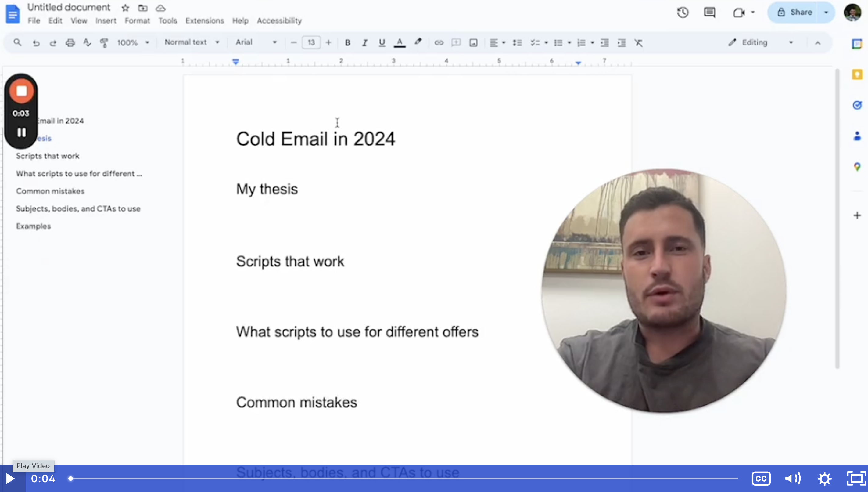Viewport: 868px width, 492px height.
Task: Toggle underline formatting
Action: 382,43
